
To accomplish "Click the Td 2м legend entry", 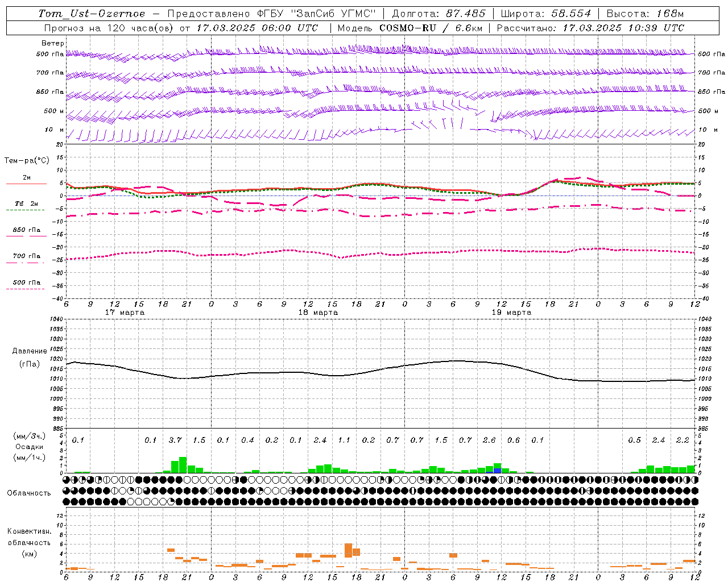I will pos(26,203).
